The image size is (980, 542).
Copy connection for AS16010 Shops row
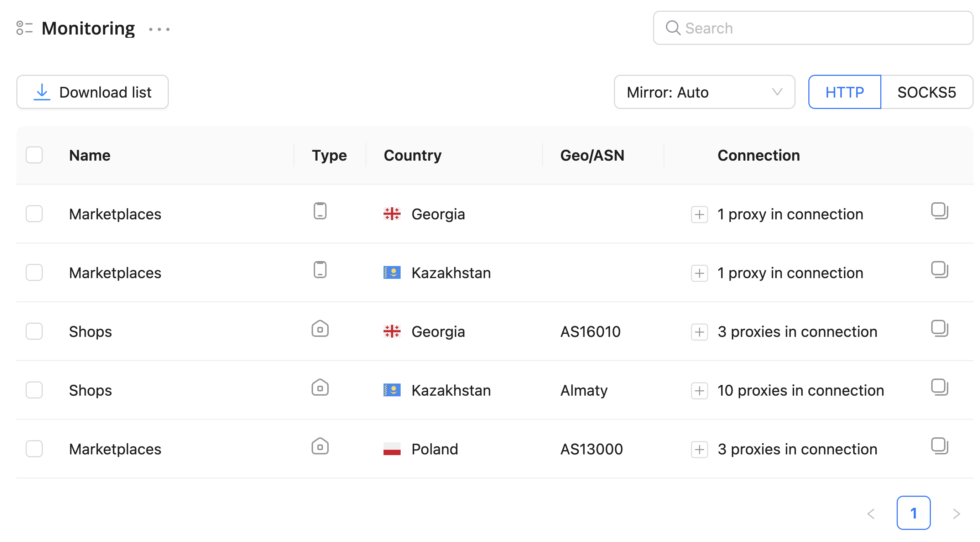pyautogui.click(x=939, y=328)
